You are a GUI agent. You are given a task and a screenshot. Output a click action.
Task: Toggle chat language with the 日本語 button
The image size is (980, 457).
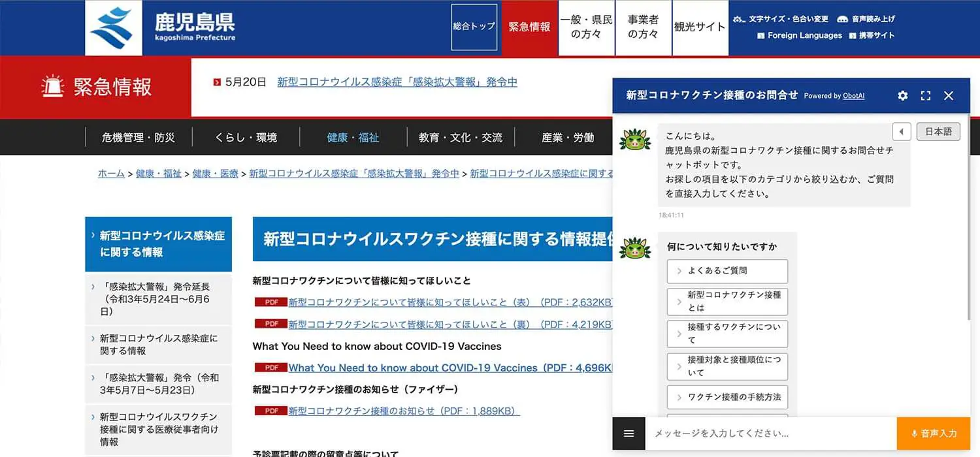click(x=938, y=131)
